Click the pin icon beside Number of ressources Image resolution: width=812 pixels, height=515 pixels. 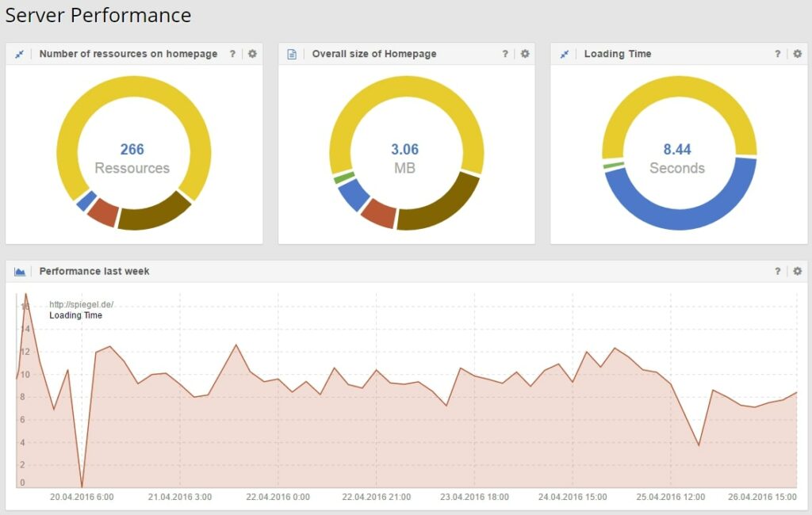pyautogui.click(x=20, y=54)
